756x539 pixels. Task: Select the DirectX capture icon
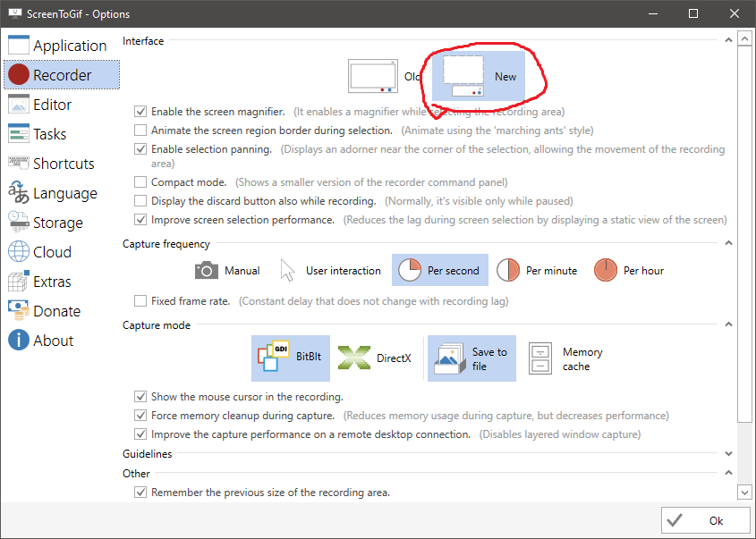point(354,358)
